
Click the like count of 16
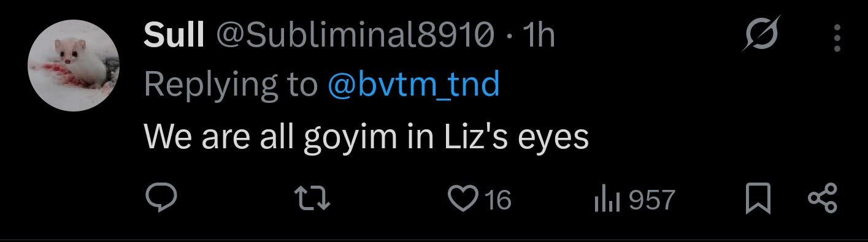(x=497, y=200)
